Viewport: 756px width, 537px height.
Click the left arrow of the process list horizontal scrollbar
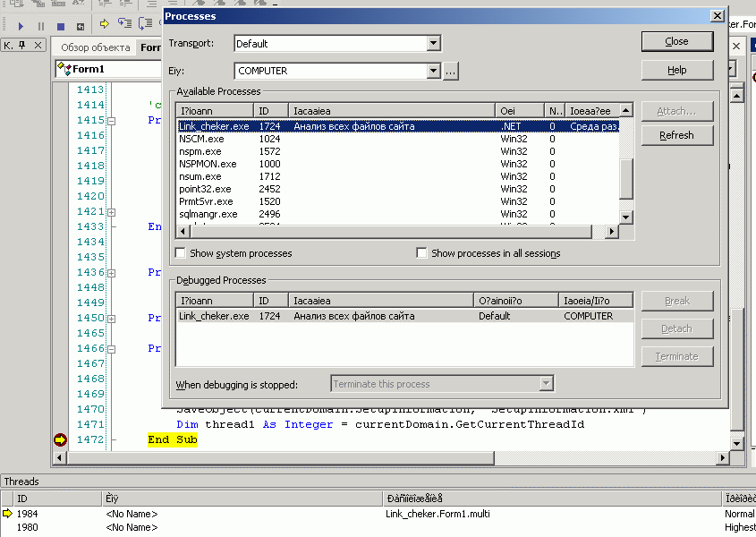pyautogui.click(x=183, y=232)
